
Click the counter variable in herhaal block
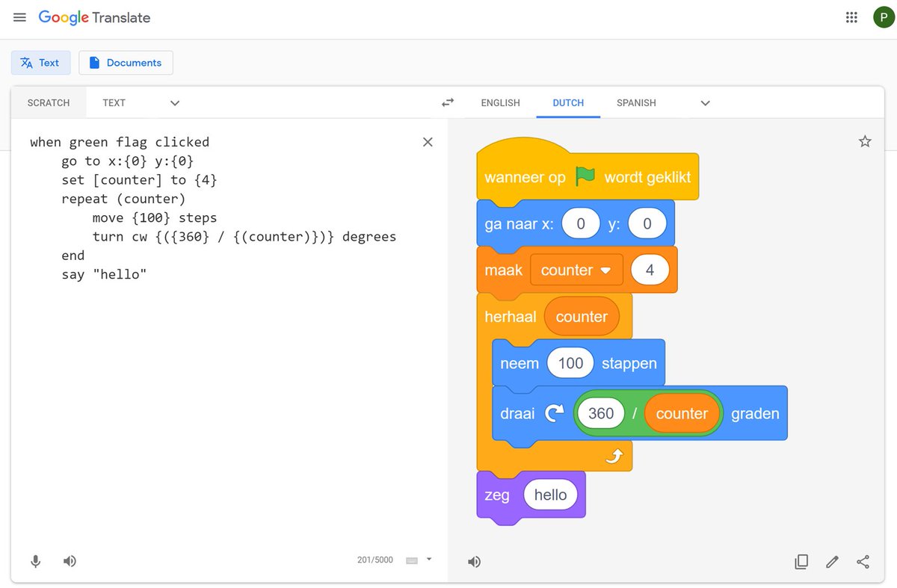582,317
